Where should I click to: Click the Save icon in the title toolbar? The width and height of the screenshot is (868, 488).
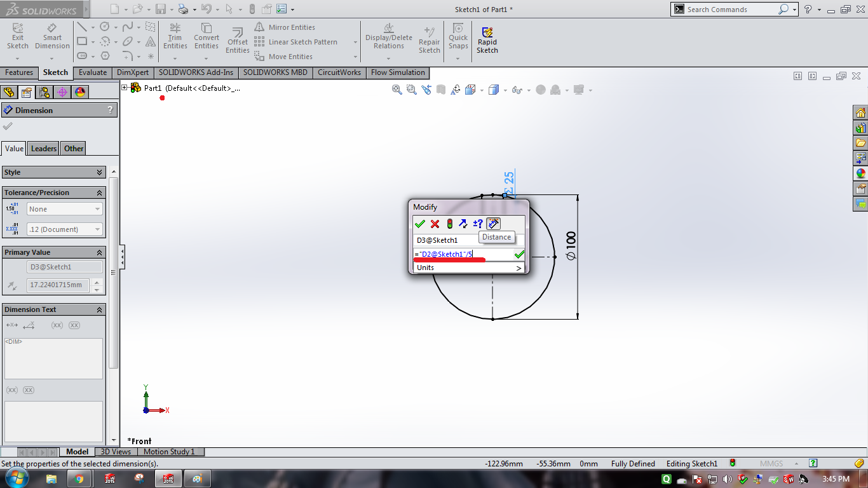pos(161,9)
